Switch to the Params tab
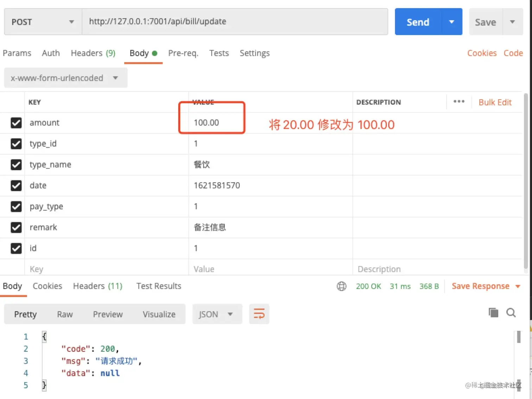This screenshot has width=532, height=399. (x=17, y=53)
